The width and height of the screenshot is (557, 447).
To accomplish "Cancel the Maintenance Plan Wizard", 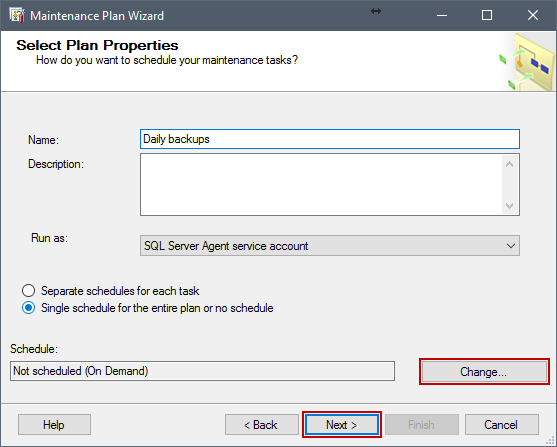I will pos(502,425).
